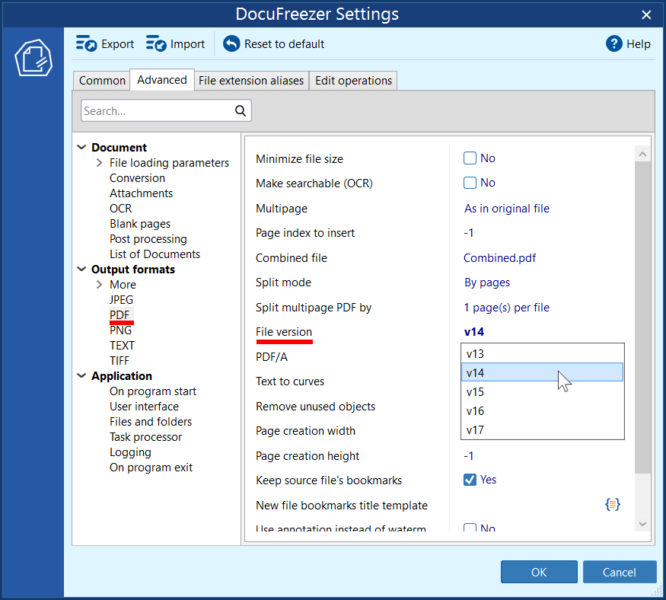
Task: Open Files and folders settings
Action: [x=150, y=422]
